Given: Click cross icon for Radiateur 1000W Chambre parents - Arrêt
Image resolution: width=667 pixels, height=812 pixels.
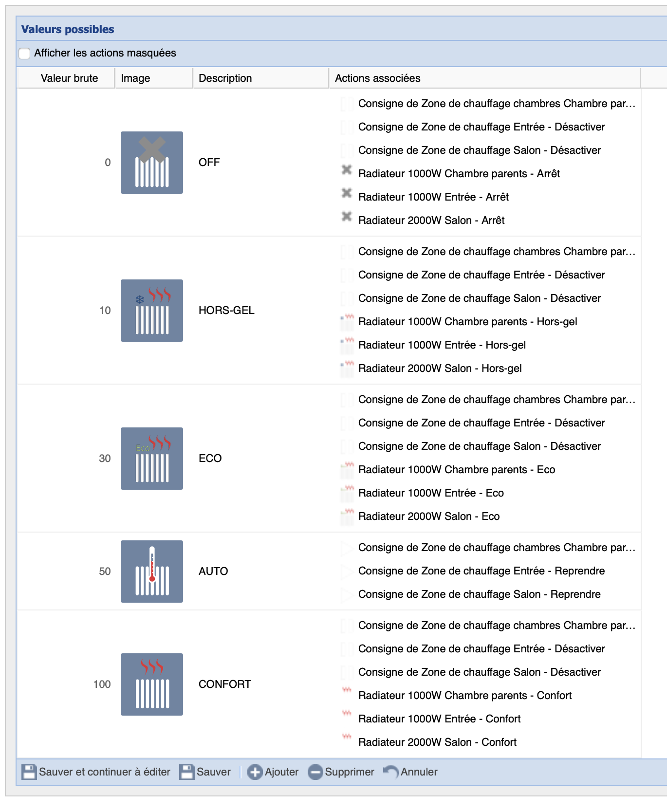Looking at the screenshot, I should 347,170.
